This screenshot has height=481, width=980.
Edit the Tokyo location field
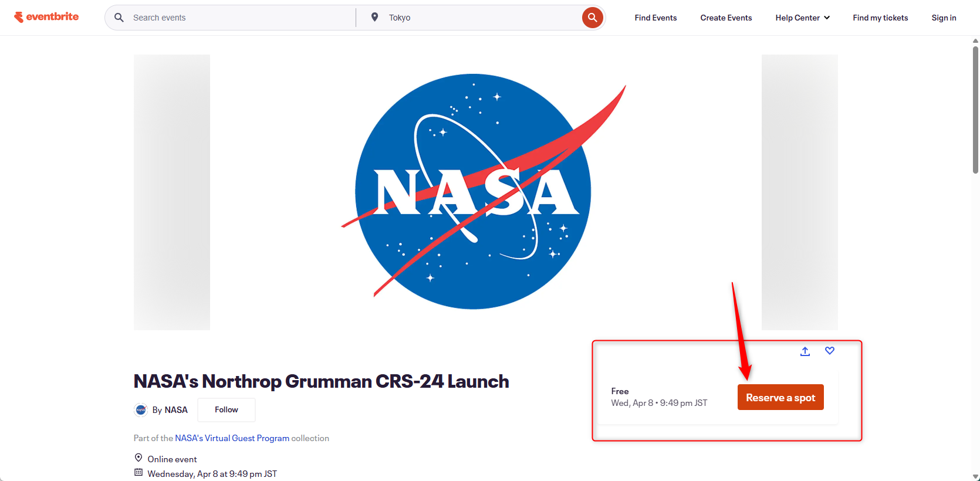tap(481, 18)
